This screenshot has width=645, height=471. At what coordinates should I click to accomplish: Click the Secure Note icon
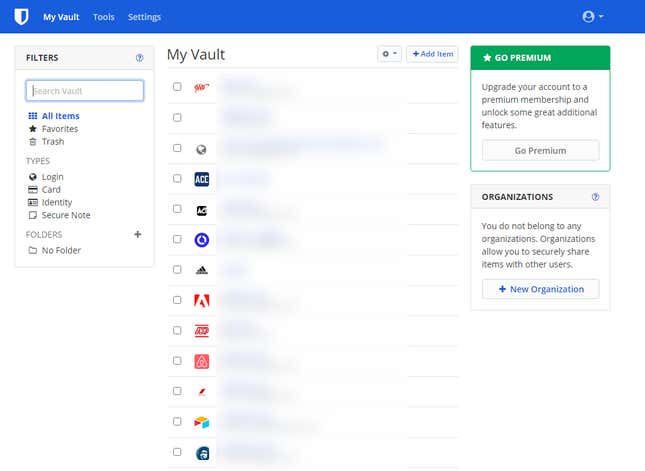[32, 215]
